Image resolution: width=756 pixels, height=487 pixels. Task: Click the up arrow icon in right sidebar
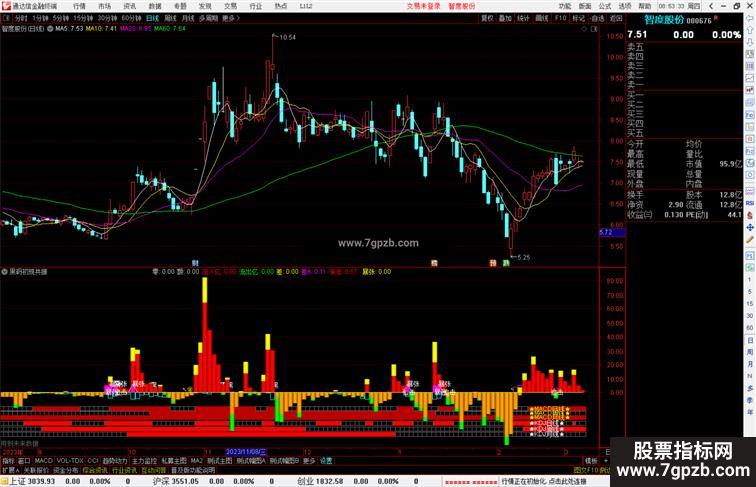(x=750, y=30)
